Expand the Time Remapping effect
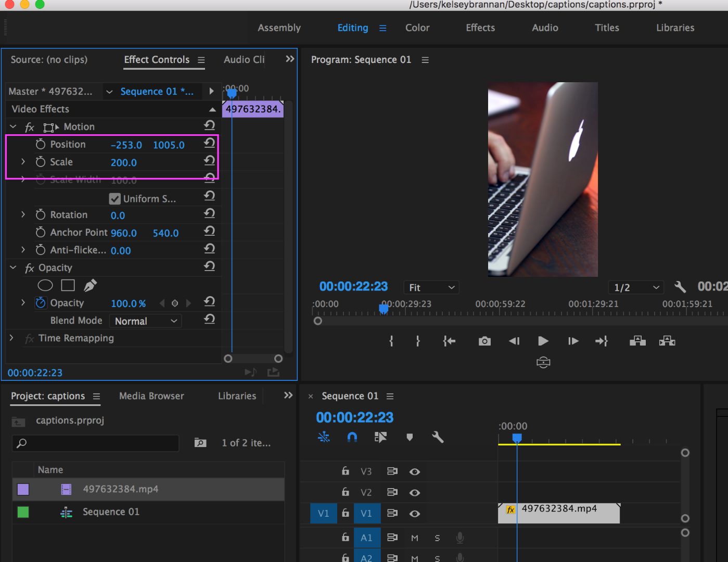728x562 pixels. pyautogui.click(x=11, y=338)
